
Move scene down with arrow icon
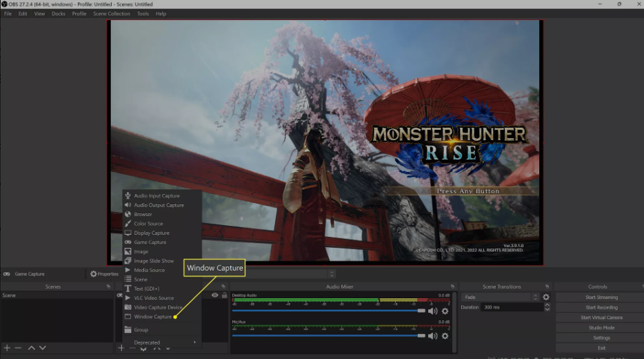click(42, 348)
